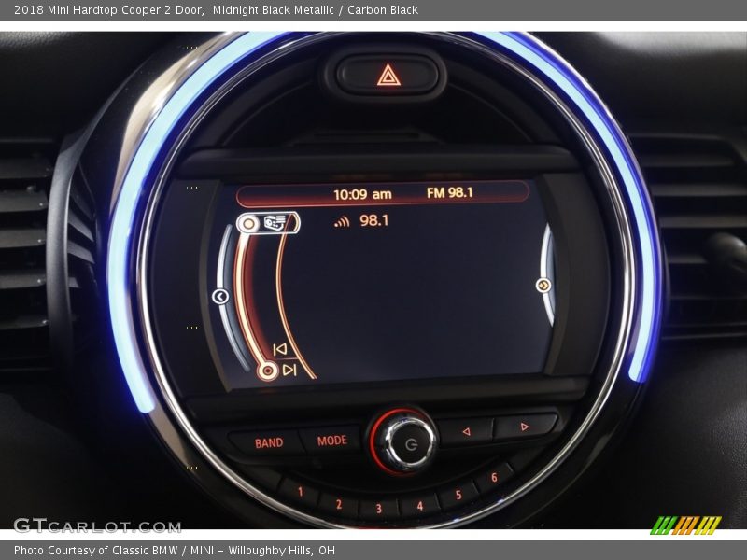Select preset button 1
The image size is (747, 560).
pyautogui.click(x=299, y=492)
